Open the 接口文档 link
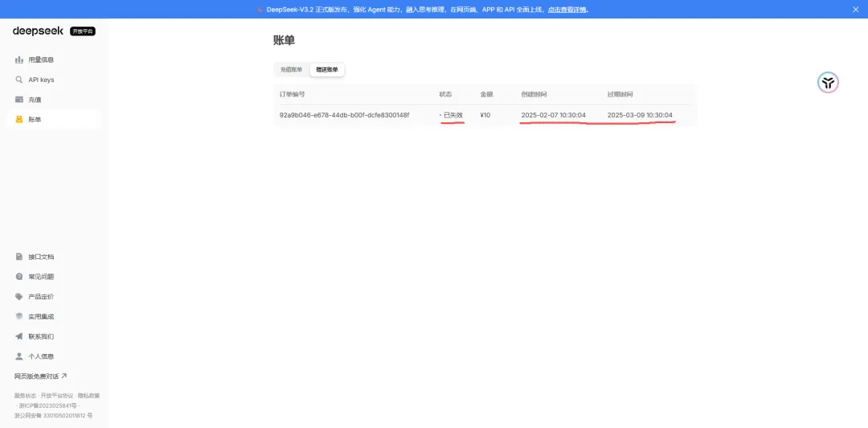 point(41,257)
